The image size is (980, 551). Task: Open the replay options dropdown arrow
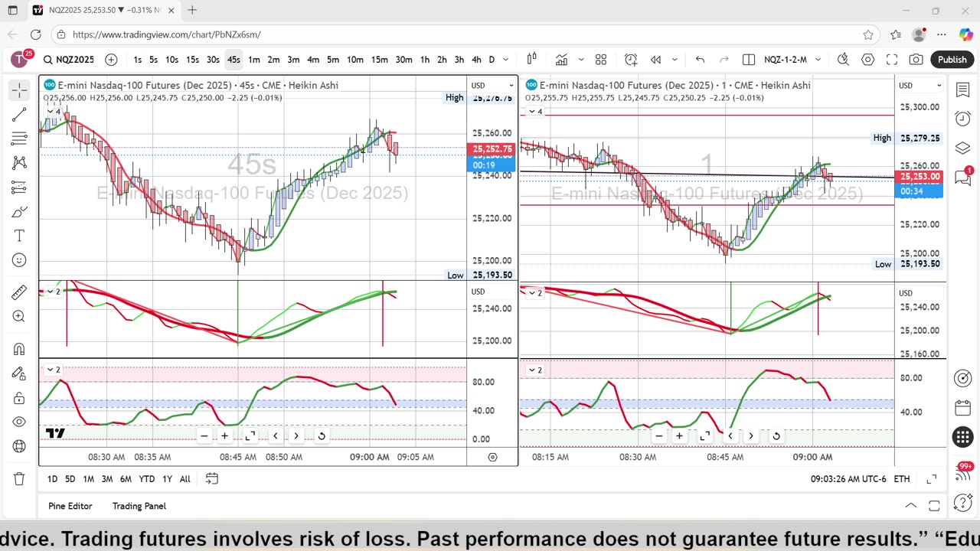675,60
